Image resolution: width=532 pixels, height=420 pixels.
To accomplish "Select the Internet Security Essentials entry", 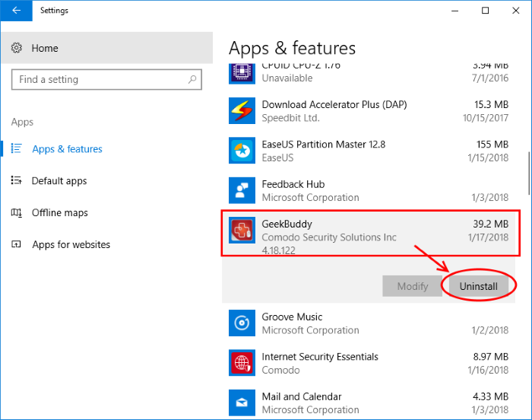I will point(369,363).
